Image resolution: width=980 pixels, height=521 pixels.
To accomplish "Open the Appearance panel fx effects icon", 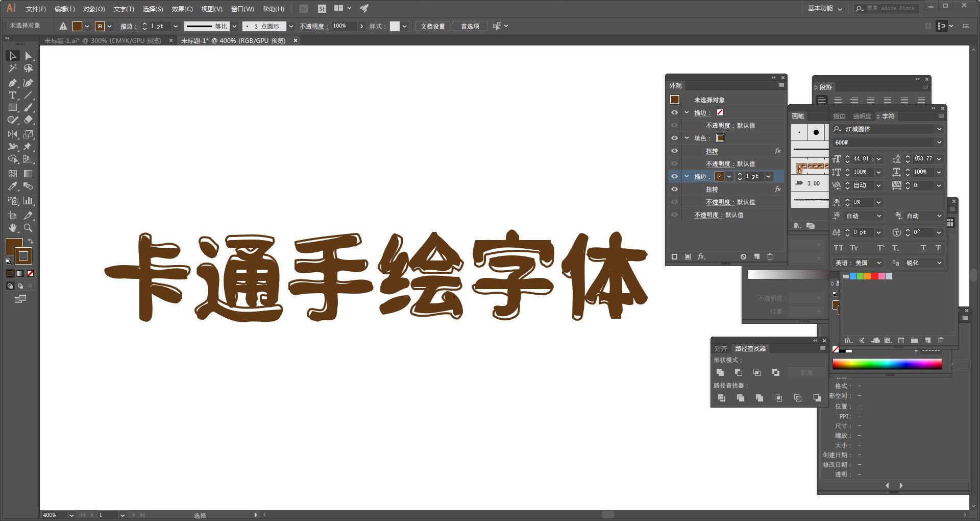I will [702, 256].
